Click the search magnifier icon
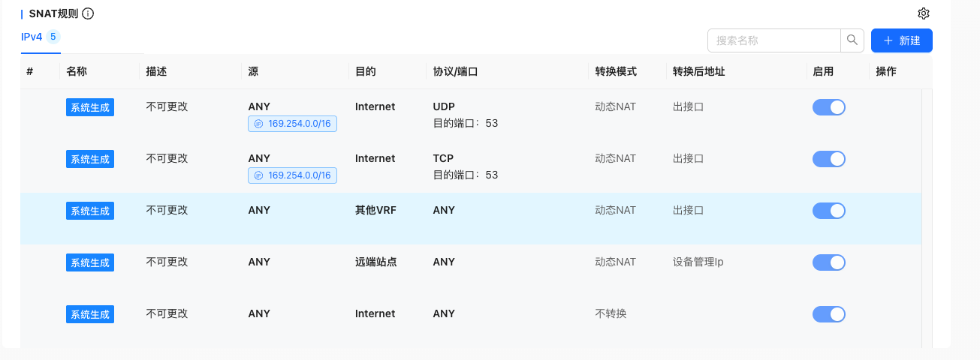This screenshot has height=360, width=980. coord(852,40)
